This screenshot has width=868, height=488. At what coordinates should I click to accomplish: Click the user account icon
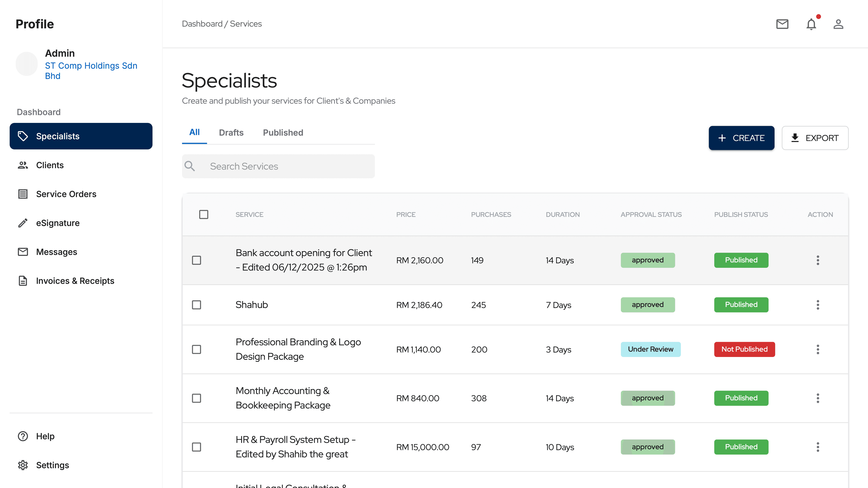[838, 24]
